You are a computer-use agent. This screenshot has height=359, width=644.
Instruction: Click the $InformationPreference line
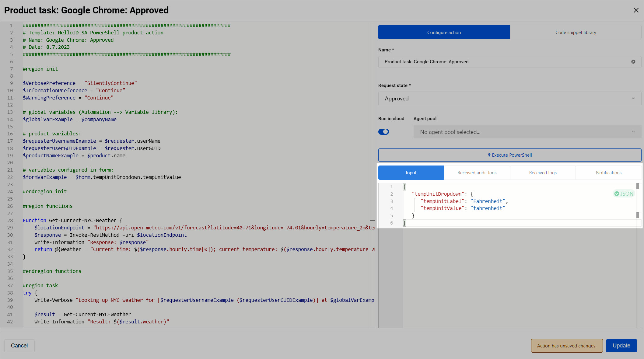click(x=74, y=90)
